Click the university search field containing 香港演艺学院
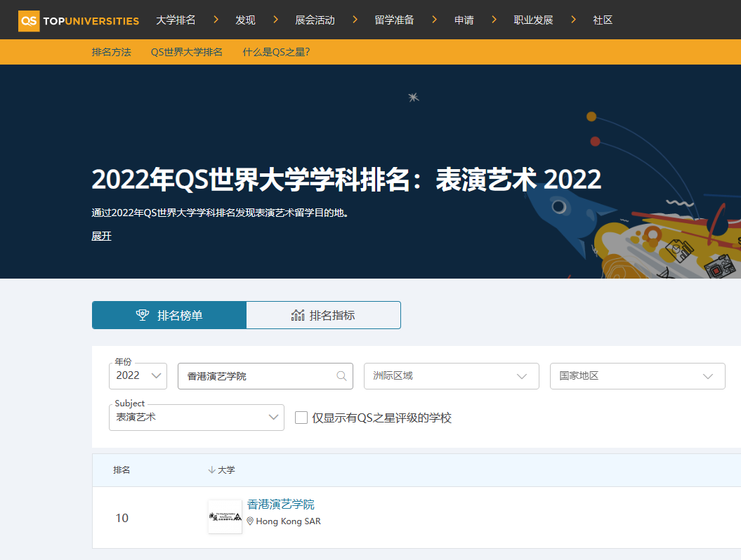741x560 pixels. coord(265,376)
